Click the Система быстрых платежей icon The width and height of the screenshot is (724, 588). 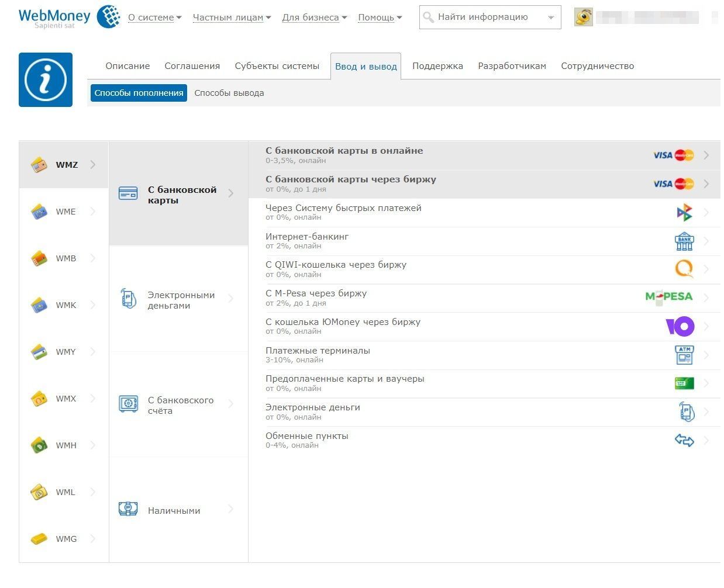684,212
